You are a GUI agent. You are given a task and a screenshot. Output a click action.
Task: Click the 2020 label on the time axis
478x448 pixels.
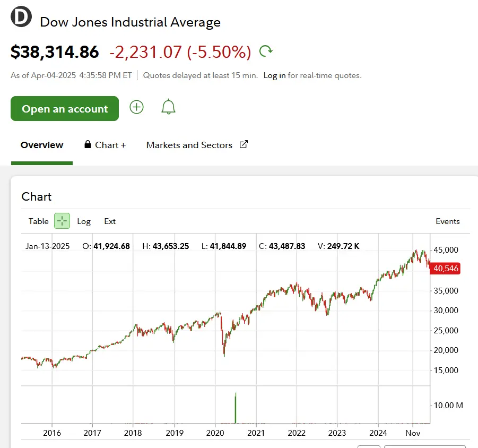pyautogui.click(x=215, y=433)
